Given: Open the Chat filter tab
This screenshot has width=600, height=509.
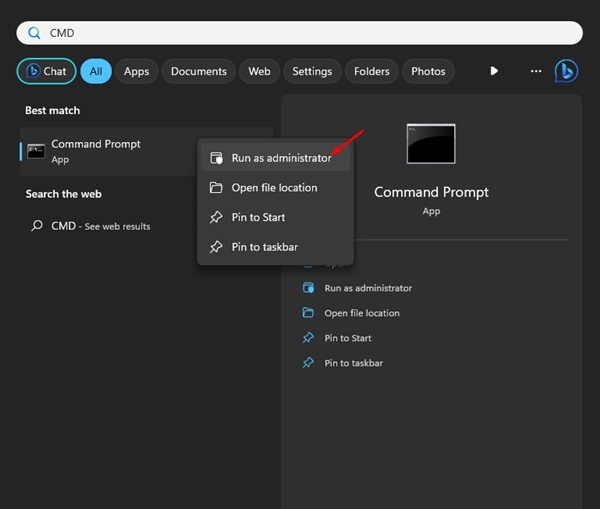Looking at the screenshot, I should (46, 71).
